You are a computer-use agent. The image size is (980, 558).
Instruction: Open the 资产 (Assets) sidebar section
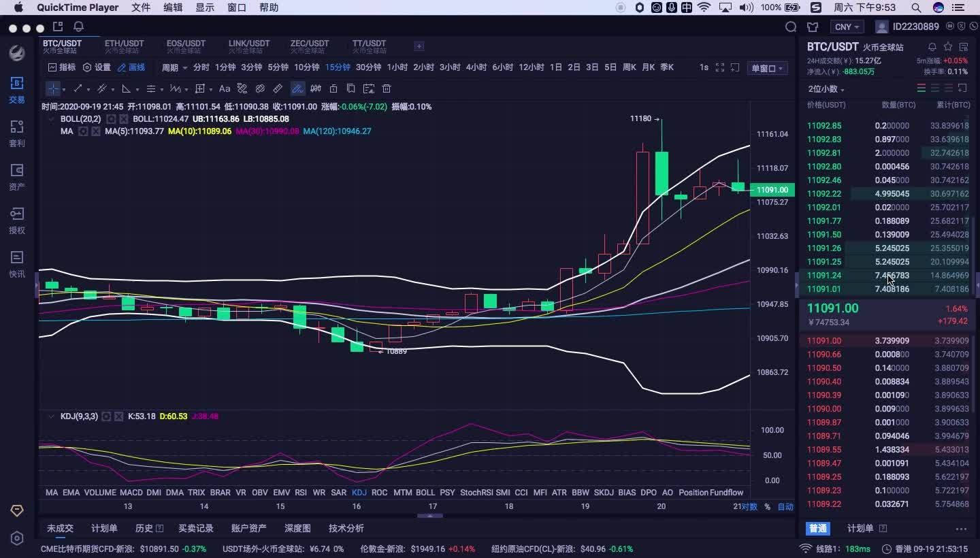point(17,177)
